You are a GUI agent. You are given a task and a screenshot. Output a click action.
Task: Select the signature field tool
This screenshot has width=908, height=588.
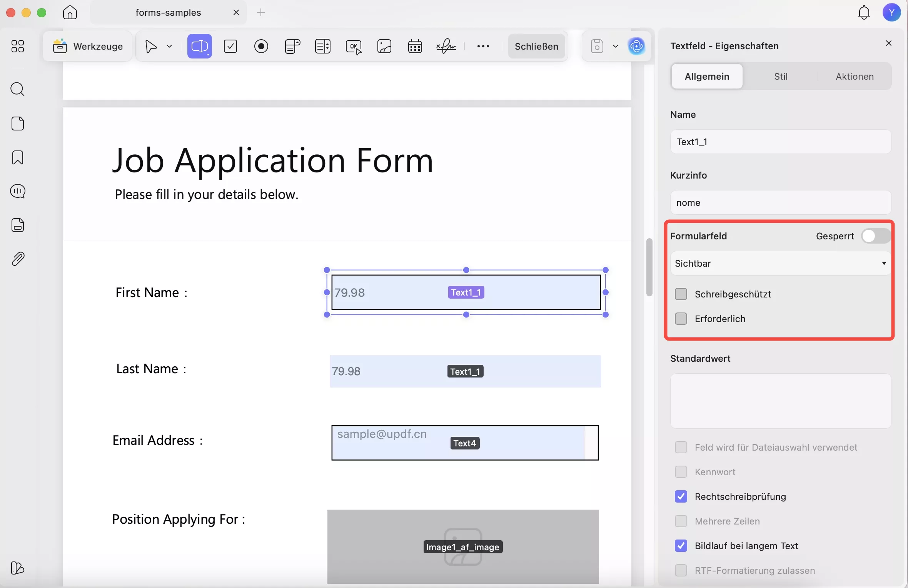(446, 46)
